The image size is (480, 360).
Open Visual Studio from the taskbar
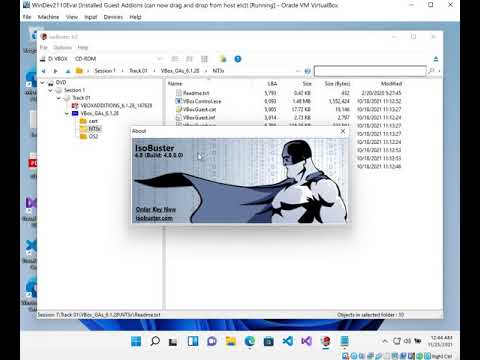[x=307, y=341]
